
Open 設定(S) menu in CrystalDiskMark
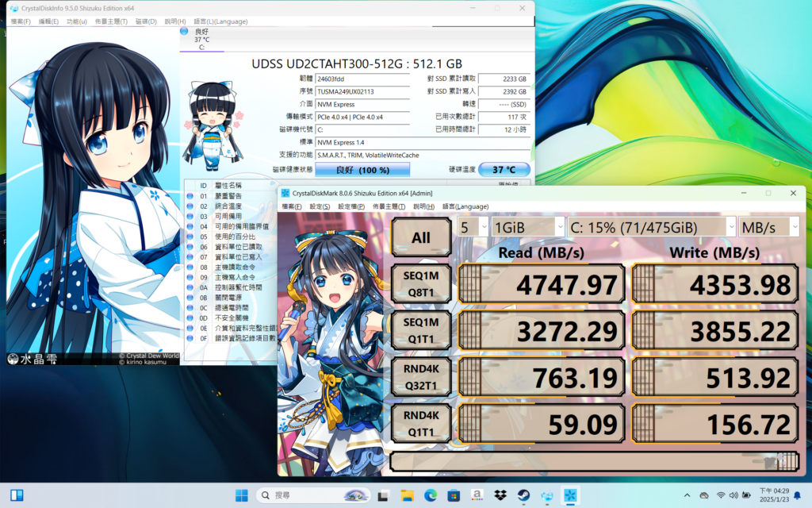pos(320,206)
